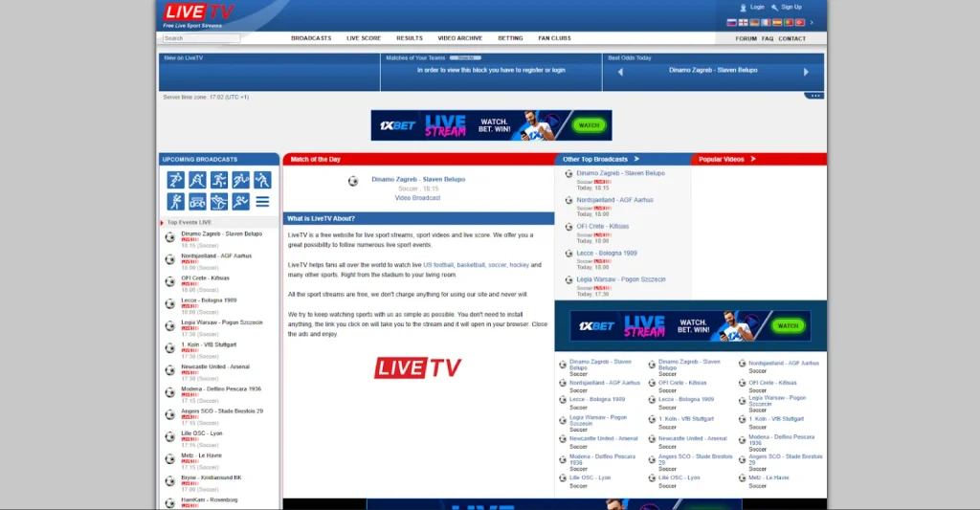980x510 pixels.
Task: Choose the athletics running icon
Action: [x=240, y=202]
